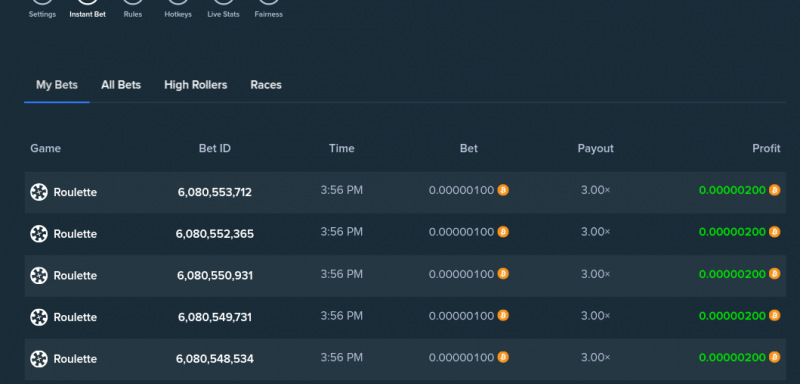Select the 0.00000100 bet amount in row 6,080,552,365
This screenshot has width=800, height=384.
click(461, 232)
